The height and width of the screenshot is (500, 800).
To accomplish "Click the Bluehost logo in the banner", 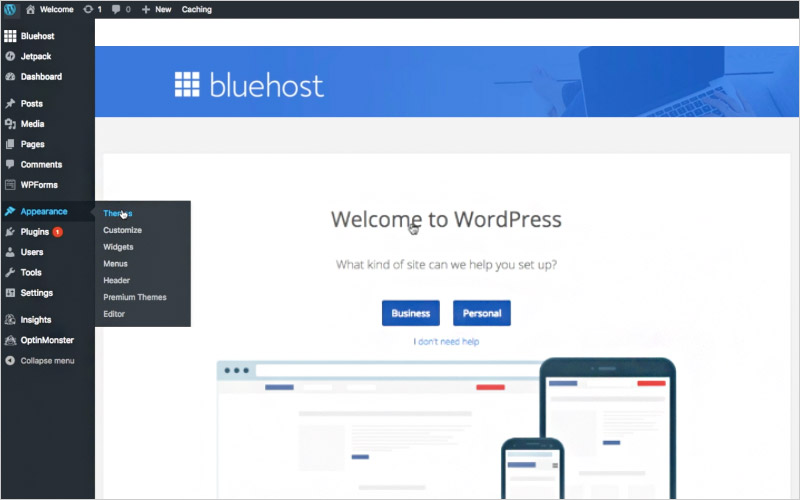I will coord(249,85).
